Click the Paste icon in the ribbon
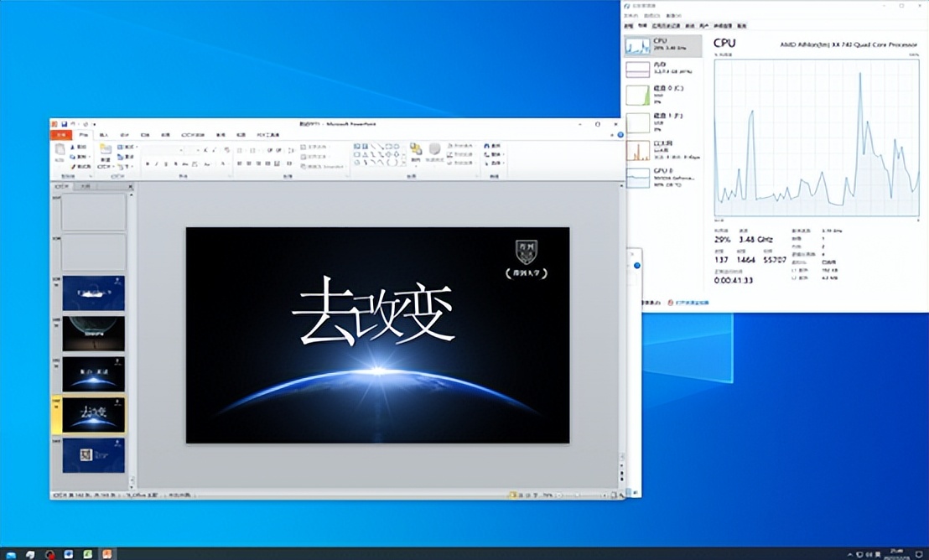The image size is (929, 560). pyautogui.click(x=59, y=149)
